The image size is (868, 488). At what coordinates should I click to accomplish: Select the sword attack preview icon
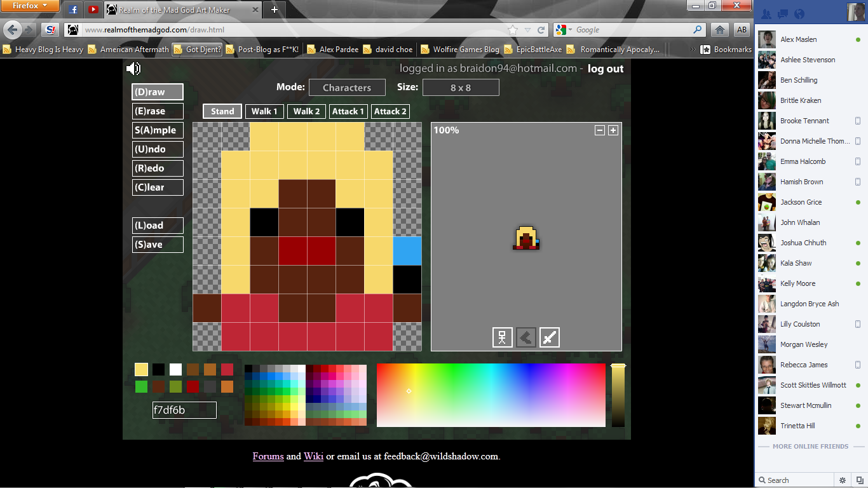550,337
